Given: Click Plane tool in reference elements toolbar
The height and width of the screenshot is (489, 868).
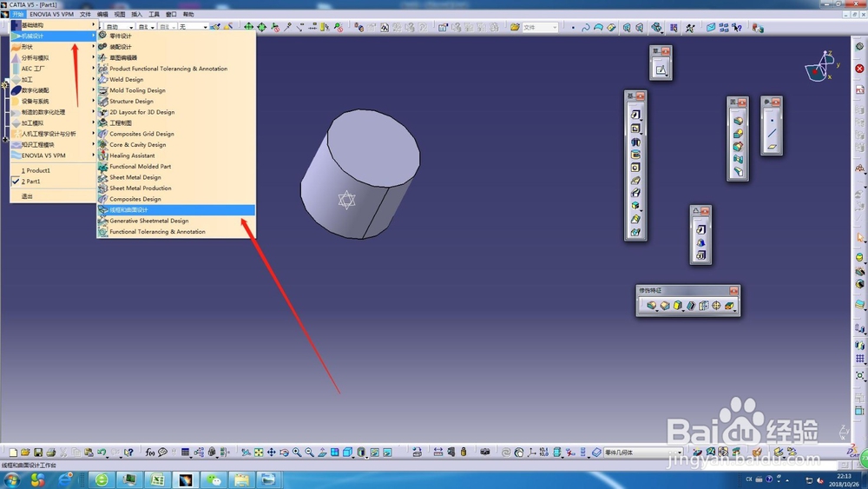Looking at the screenshot, I should (x=773, y=147).
